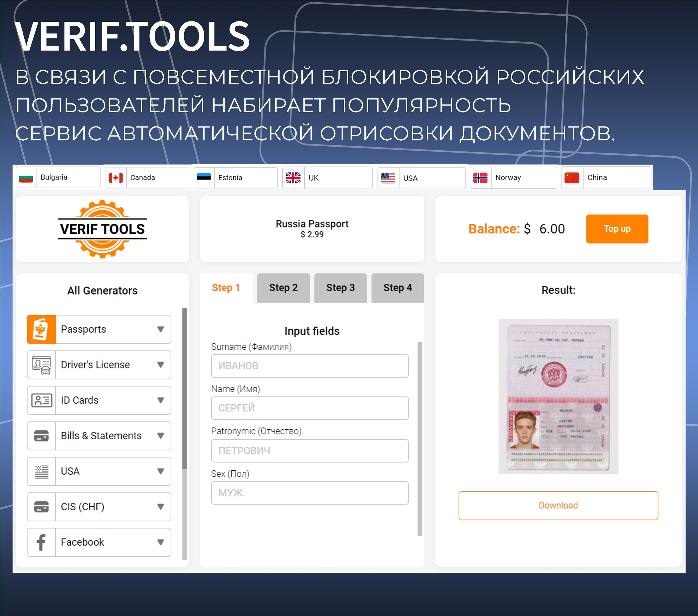This screenshot has width=698, height=616.
Task: Click the Verif Tools gear logo
Action: (x=102, y=229)
